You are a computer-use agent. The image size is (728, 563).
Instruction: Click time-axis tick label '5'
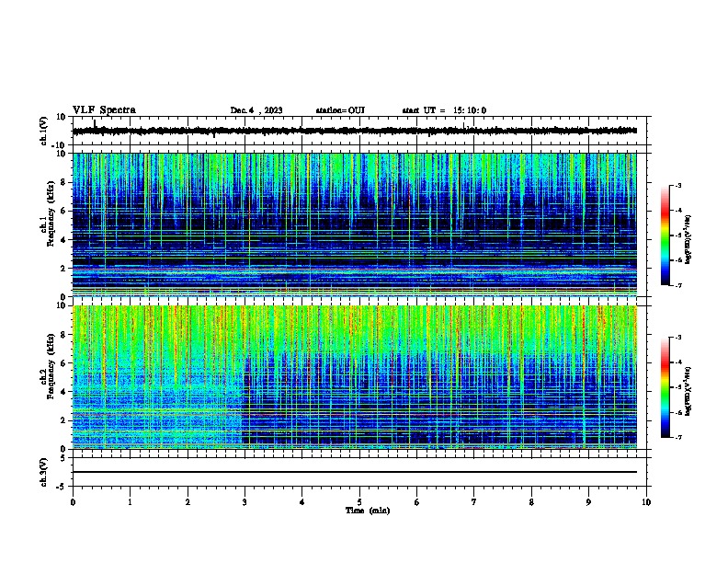point(359,502)
